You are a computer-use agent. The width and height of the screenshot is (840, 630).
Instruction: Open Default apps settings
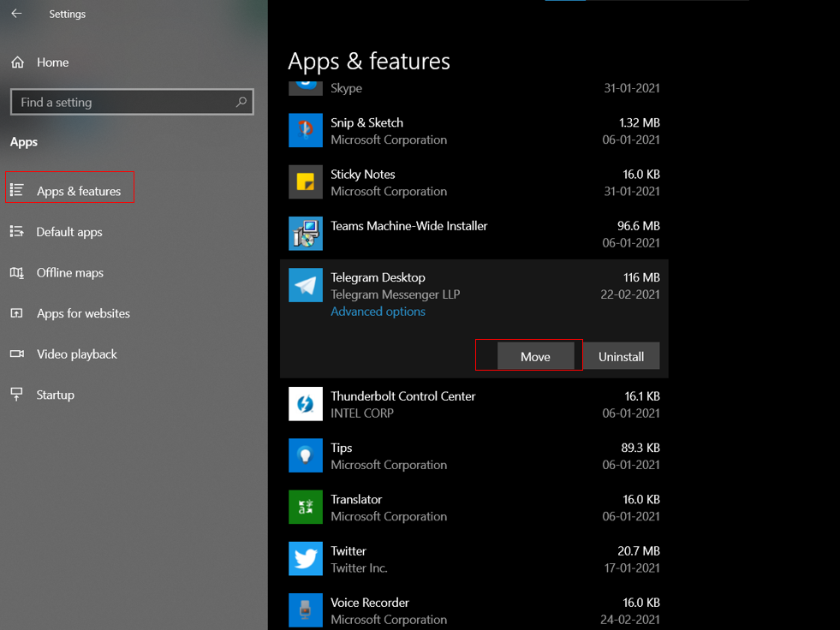[x=69, y=232]
